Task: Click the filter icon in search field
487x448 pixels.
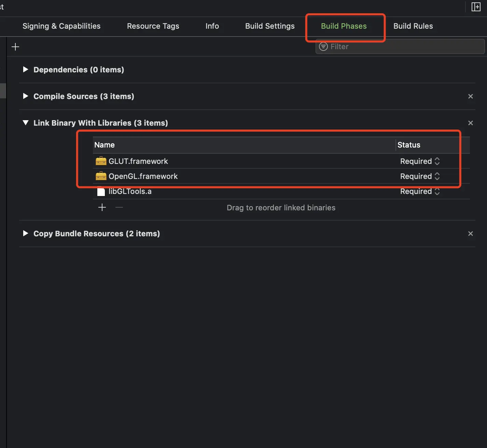Action: click(x=323, y=46)
